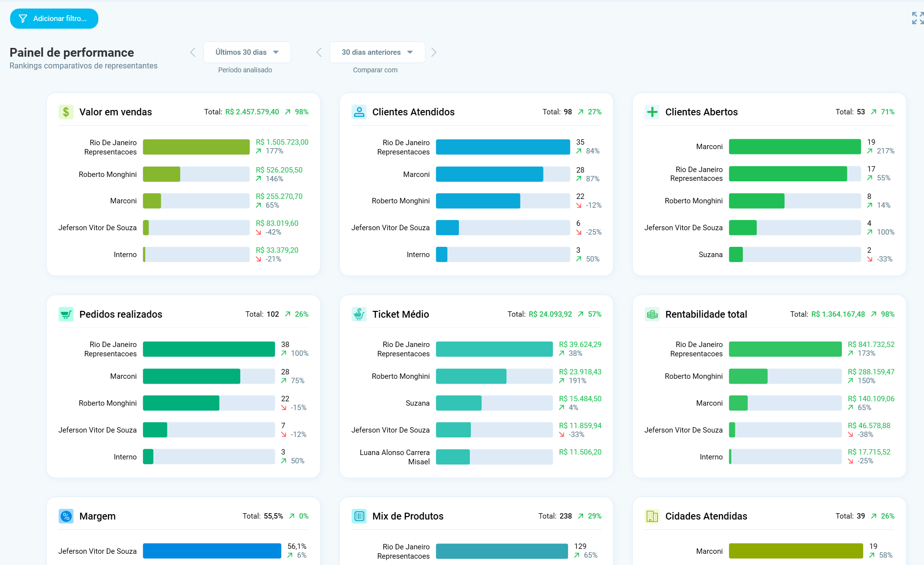The image size is (924, 565).
Task: Go to previous analyzed period arrow
Action: coord(193,52)
